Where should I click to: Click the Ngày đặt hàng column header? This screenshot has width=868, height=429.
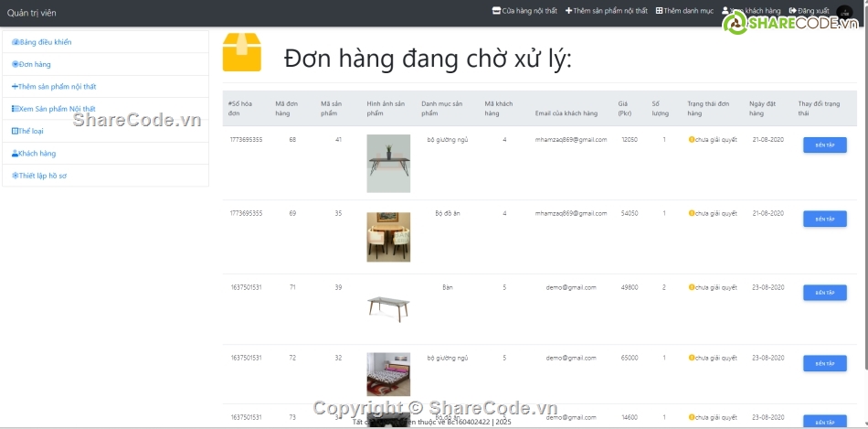point(762,108)
